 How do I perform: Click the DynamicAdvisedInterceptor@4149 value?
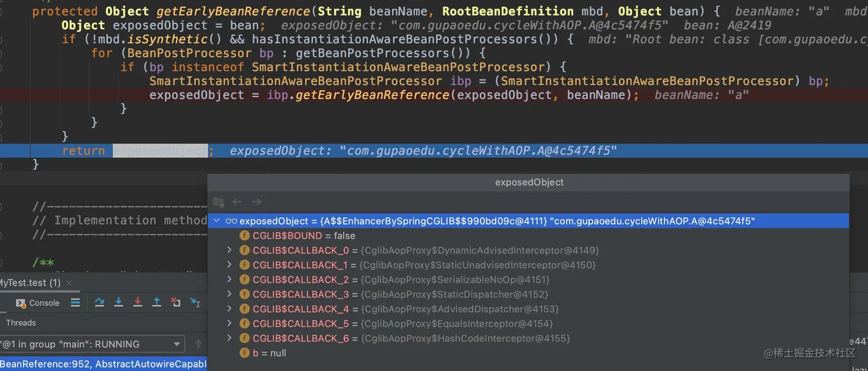click(x=479, y=250)
